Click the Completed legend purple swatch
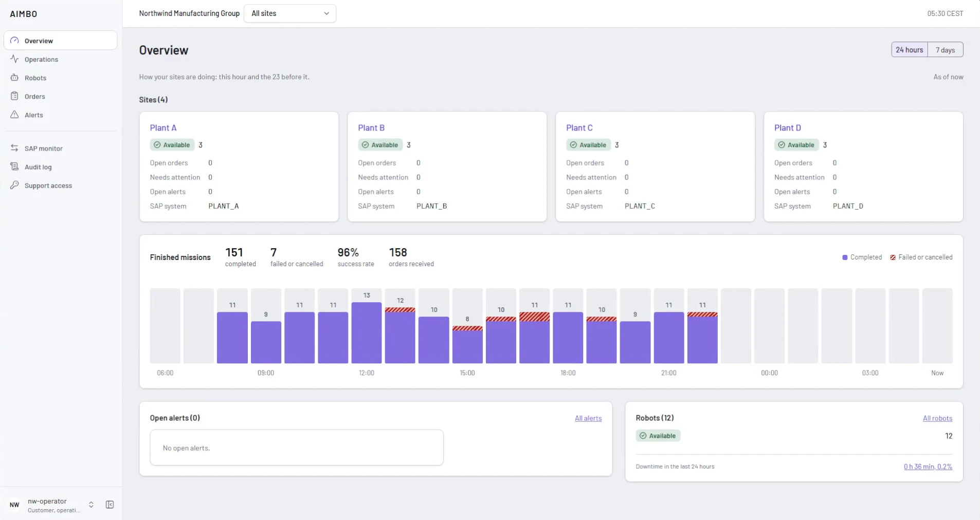 coord(845,257)
